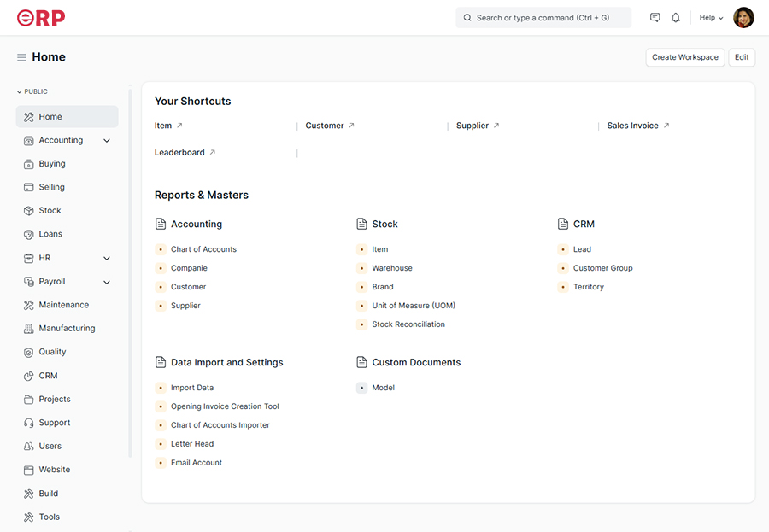Open the Sales Invoice shortcut
Screen dimensions: 769x532
point(633,126)
